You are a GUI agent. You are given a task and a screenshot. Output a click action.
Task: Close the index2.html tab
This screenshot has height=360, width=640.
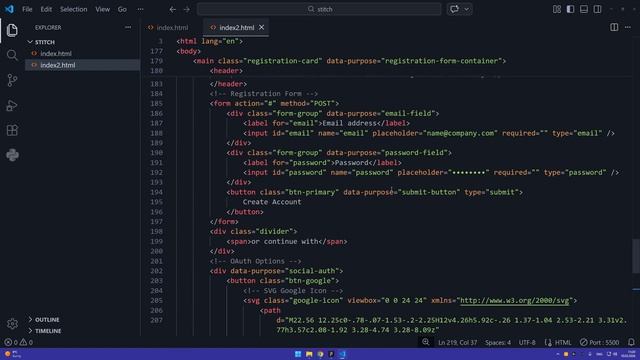tap(262, 27)
